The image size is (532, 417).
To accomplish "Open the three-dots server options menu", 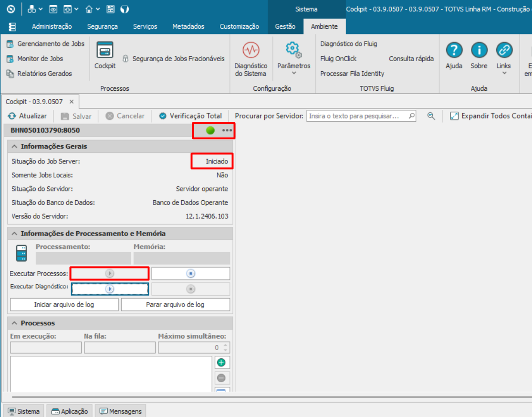I will tap(227, 130).
